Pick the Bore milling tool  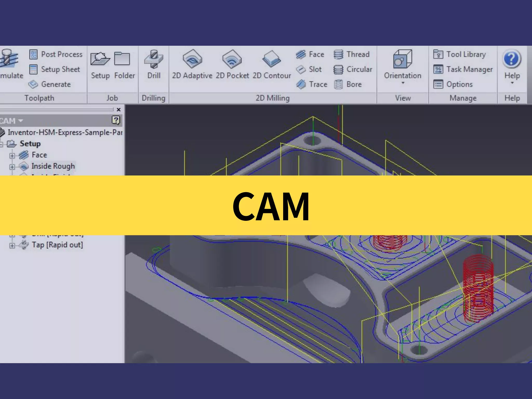click(x=348, y=84)
